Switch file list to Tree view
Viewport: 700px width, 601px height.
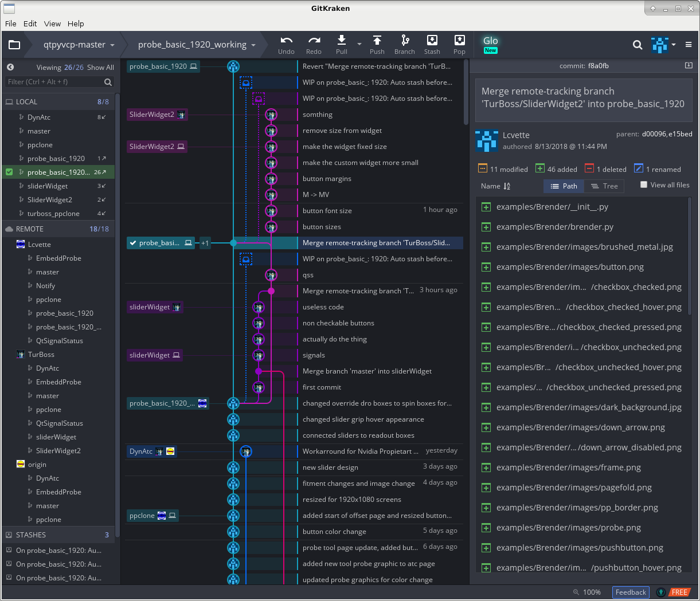[605, 186]
